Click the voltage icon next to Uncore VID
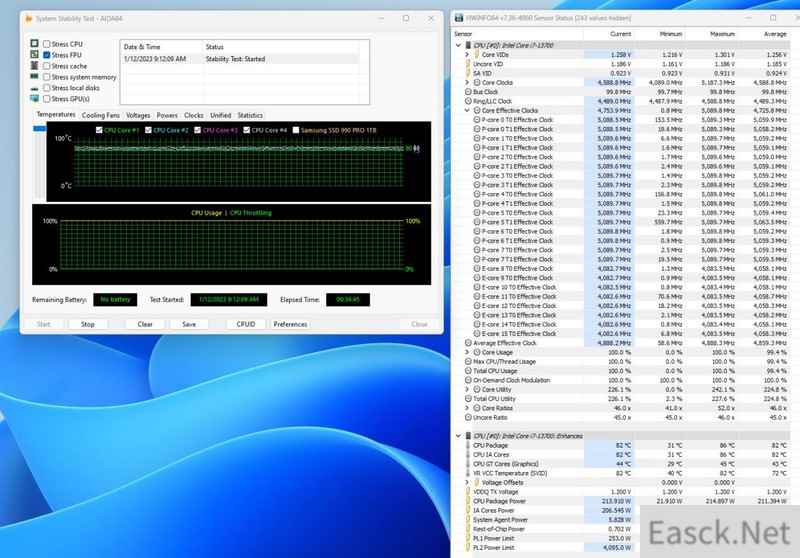The image size is (800, 558). click(468, 64)
